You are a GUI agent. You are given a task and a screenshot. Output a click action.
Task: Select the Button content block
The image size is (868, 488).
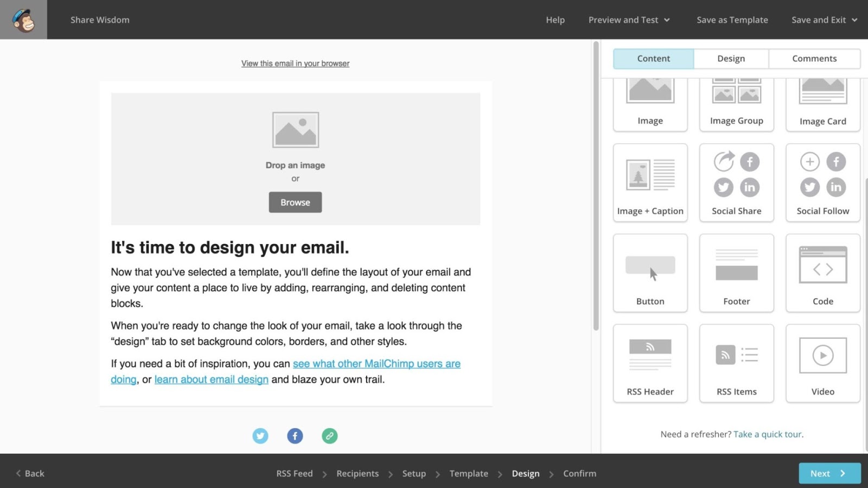(x=650, y=273)
